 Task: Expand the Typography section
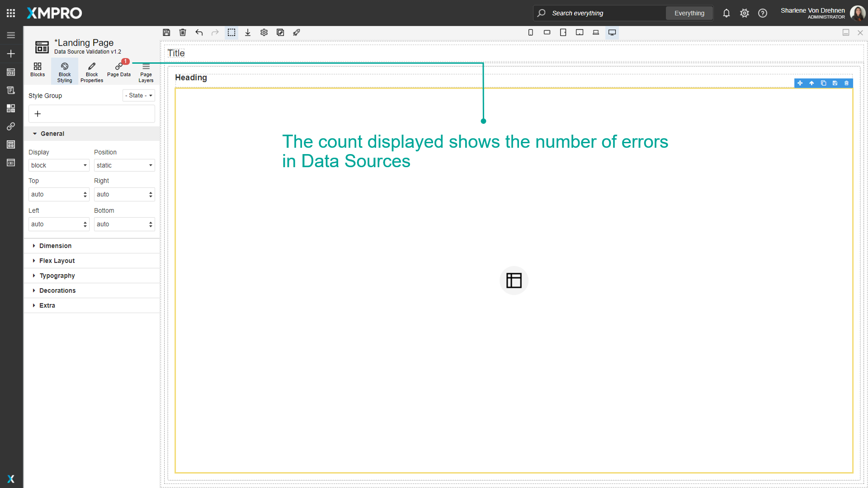coord(57,276)
